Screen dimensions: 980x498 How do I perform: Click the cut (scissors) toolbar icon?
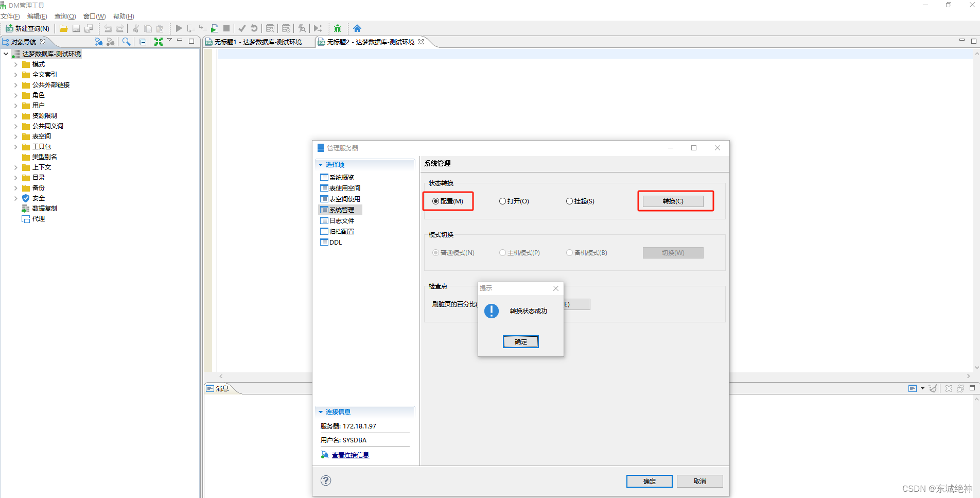point(136,28)
